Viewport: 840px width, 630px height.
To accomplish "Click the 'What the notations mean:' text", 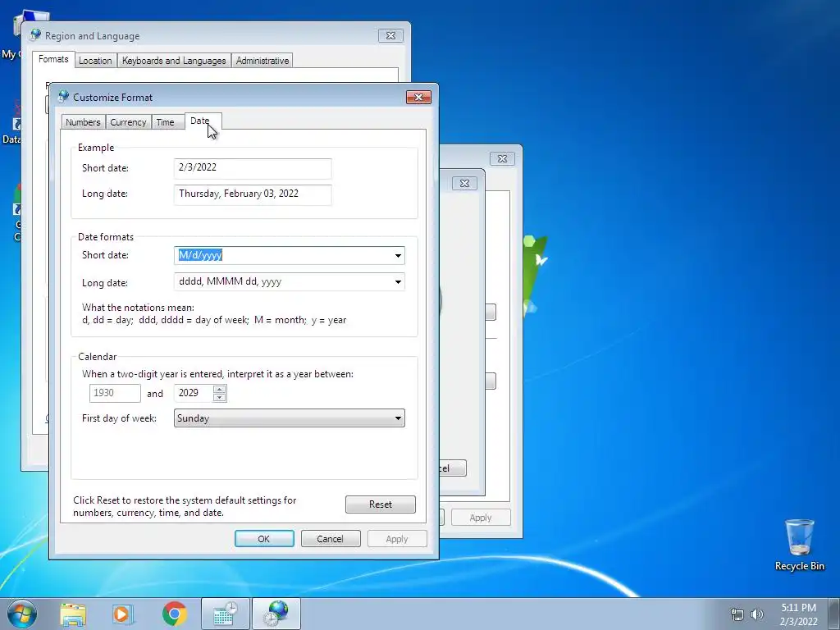I will click(x=138, y=308).
